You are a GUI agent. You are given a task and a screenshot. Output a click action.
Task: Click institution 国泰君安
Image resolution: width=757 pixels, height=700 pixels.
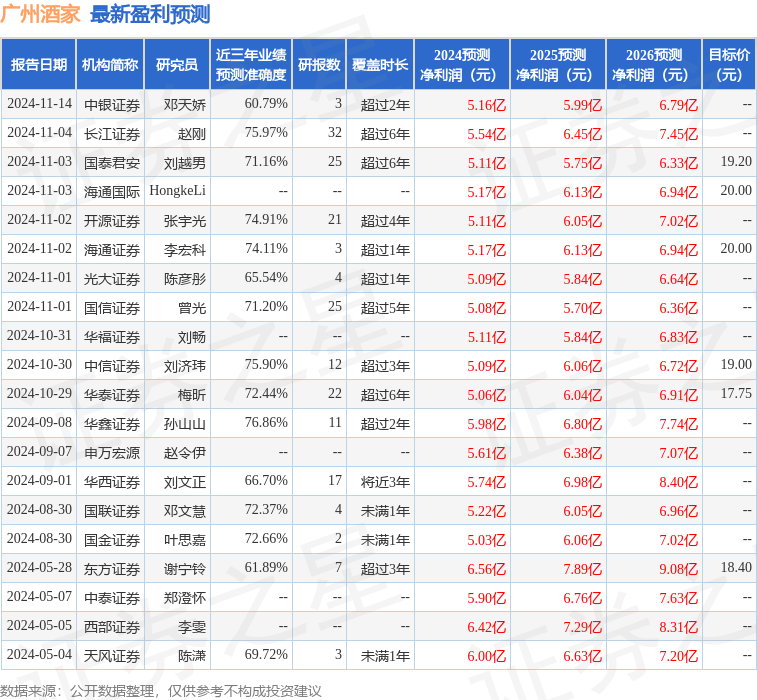[x=112, y=163]
